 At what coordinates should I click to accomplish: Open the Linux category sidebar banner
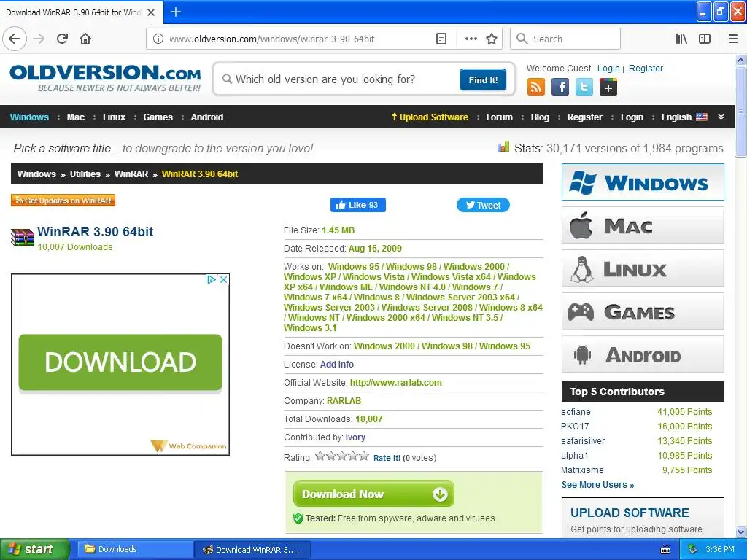643,268
